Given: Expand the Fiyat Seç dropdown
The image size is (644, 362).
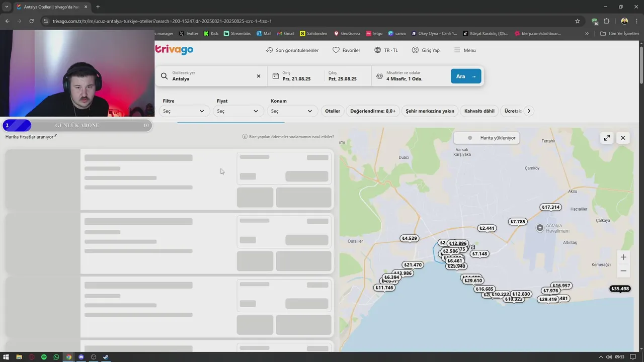Looking at the screenshot, I should (x=238, y=111).
